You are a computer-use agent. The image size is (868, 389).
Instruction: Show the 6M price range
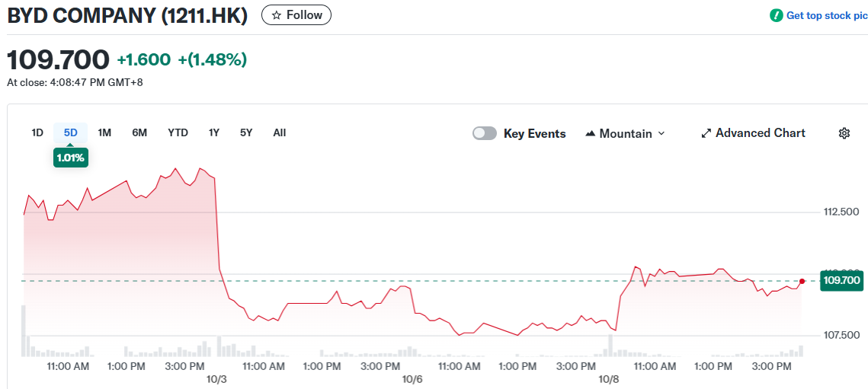[x=139, y=132]
